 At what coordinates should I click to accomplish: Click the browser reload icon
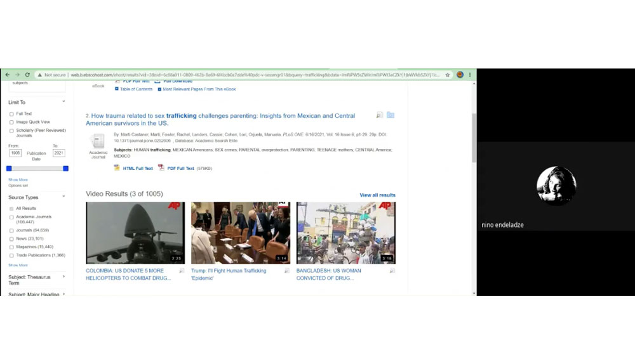coord(27,74)
